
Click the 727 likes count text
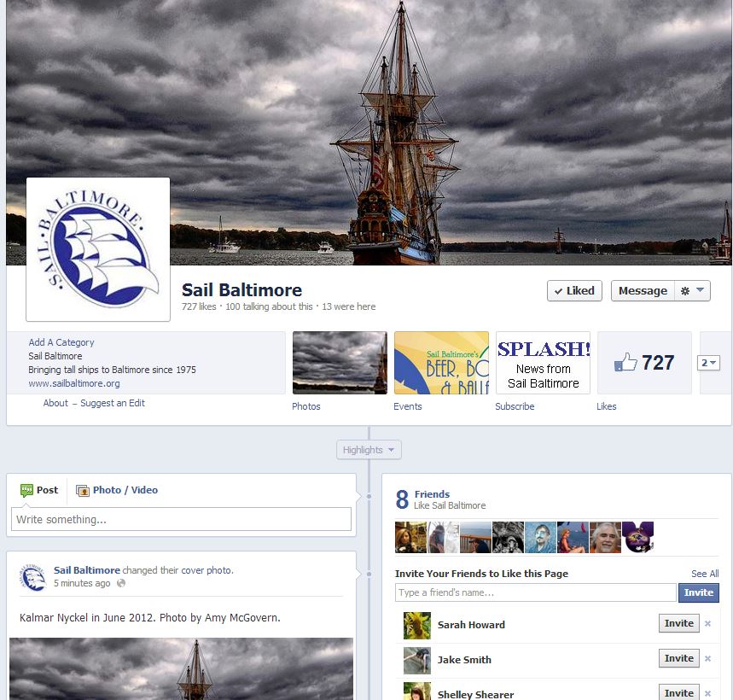pos(199,306)
